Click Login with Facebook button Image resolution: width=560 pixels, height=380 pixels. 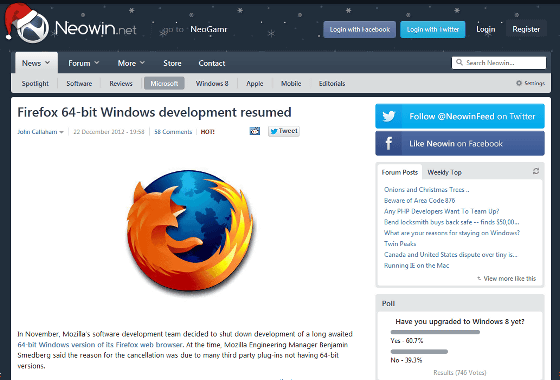coord(360,29)
